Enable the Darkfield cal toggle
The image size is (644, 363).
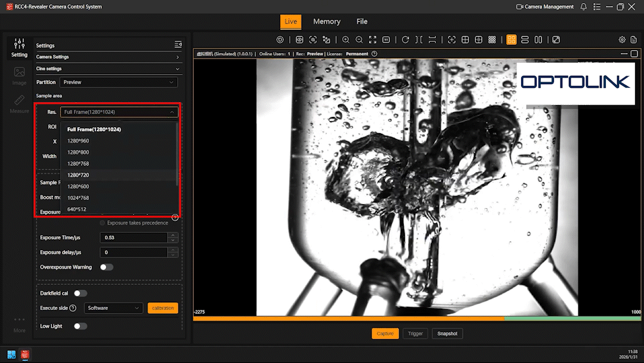80,293
